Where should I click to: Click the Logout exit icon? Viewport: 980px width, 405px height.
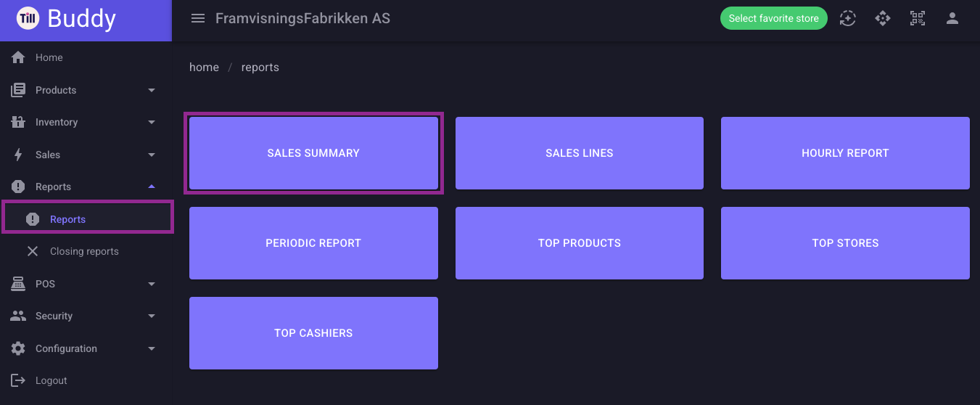pos(18,380)
